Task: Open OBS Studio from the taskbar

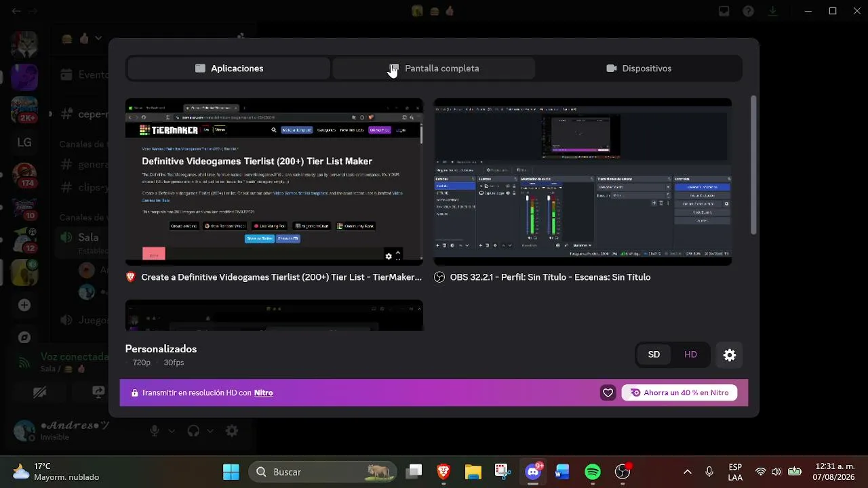Action: click(623, 472)
